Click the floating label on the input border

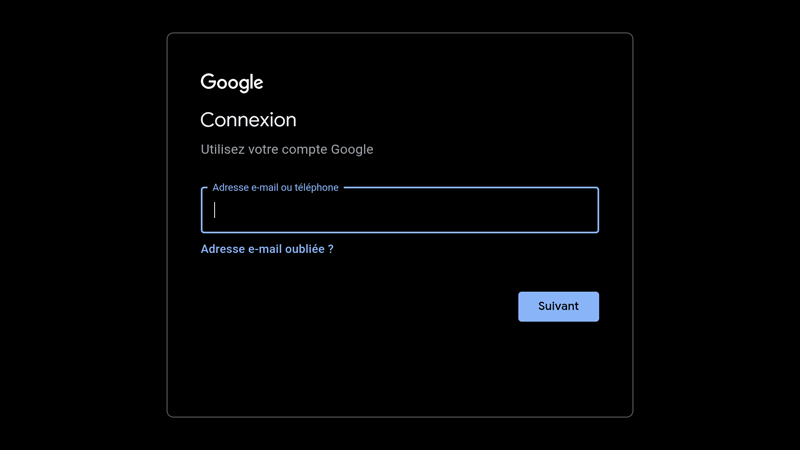(x=275, y=187)
